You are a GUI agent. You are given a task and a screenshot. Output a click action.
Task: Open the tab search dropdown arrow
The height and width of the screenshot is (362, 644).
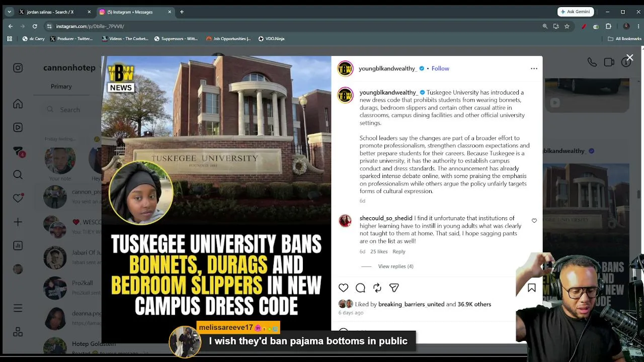pyautogui.click(x=9, y=12)
